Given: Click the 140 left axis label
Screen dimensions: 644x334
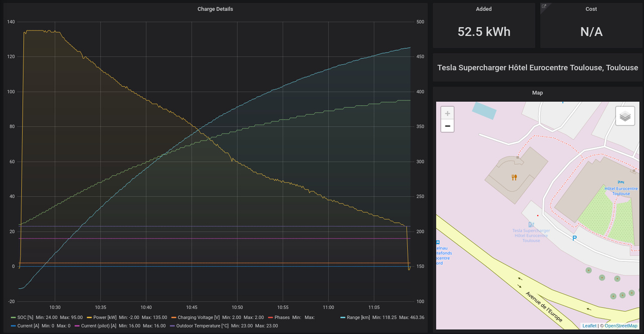Looking at the screenshot, I should coord(11,22).
